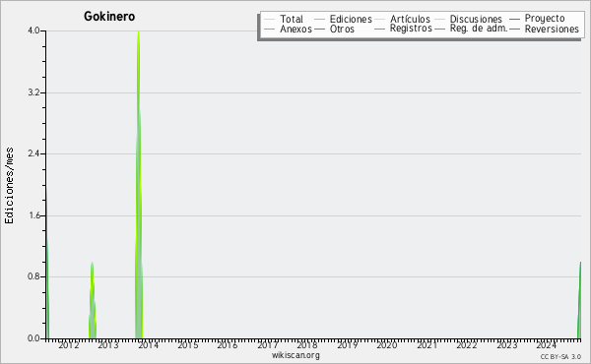Click the 2019 x-axis label
The width and height of the screenshot is (591, 364).
347,345
